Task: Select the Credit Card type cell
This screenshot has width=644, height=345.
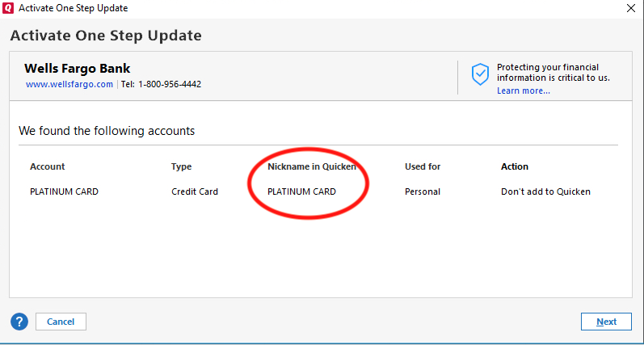Action: [x=194, y=191]
